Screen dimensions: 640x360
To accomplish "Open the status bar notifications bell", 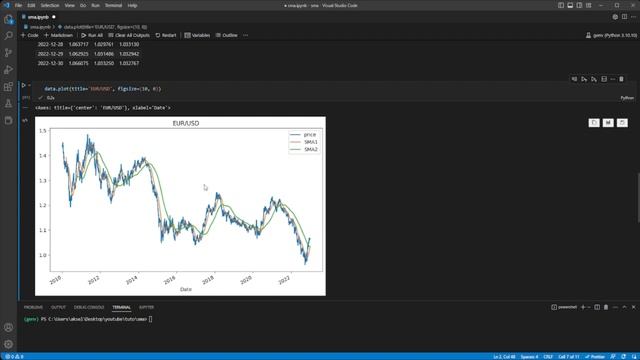I will point(634,357).
